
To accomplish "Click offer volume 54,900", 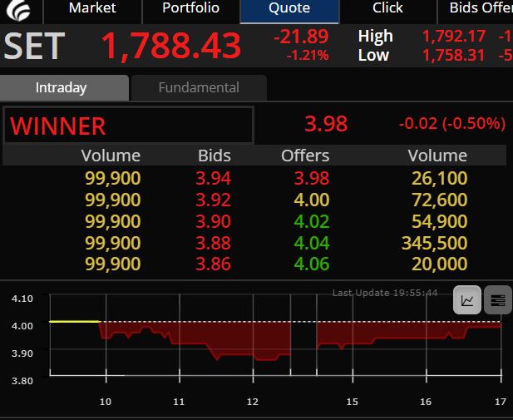I will (439, 221).
